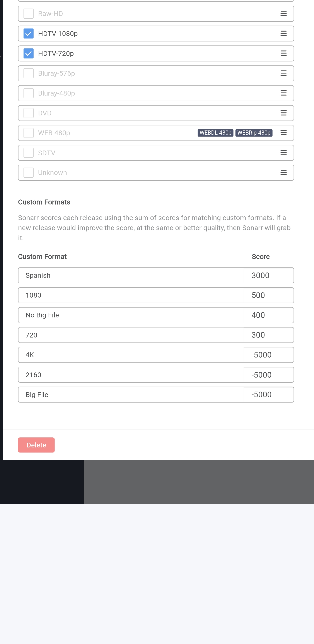Image resolution: width=314 pixels, height=644 pixels.
Task: Click the drag handle for Bluray-480p
Action: click(283, 93)
